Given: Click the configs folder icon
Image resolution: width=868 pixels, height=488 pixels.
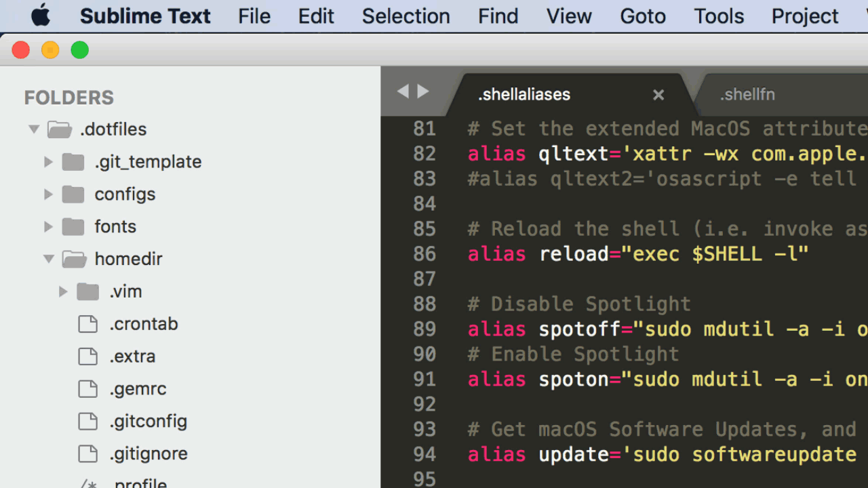Looking at the screenshot, I should (73, 194).
